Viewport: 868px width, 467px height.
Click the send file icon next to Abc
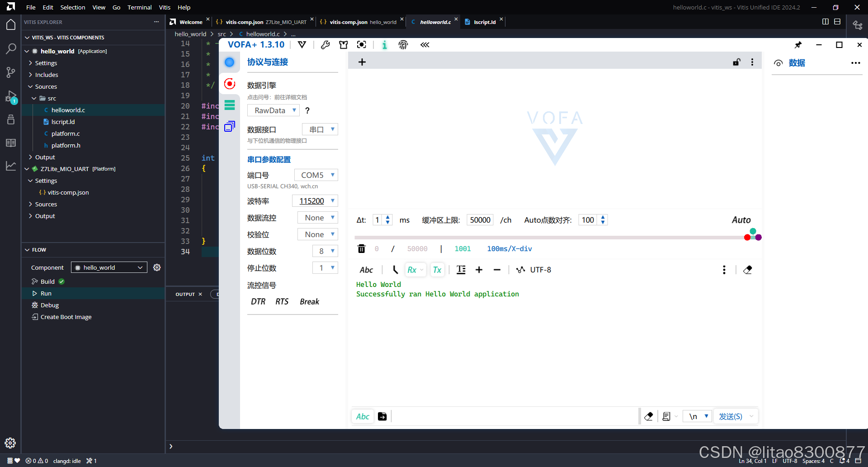382,416
